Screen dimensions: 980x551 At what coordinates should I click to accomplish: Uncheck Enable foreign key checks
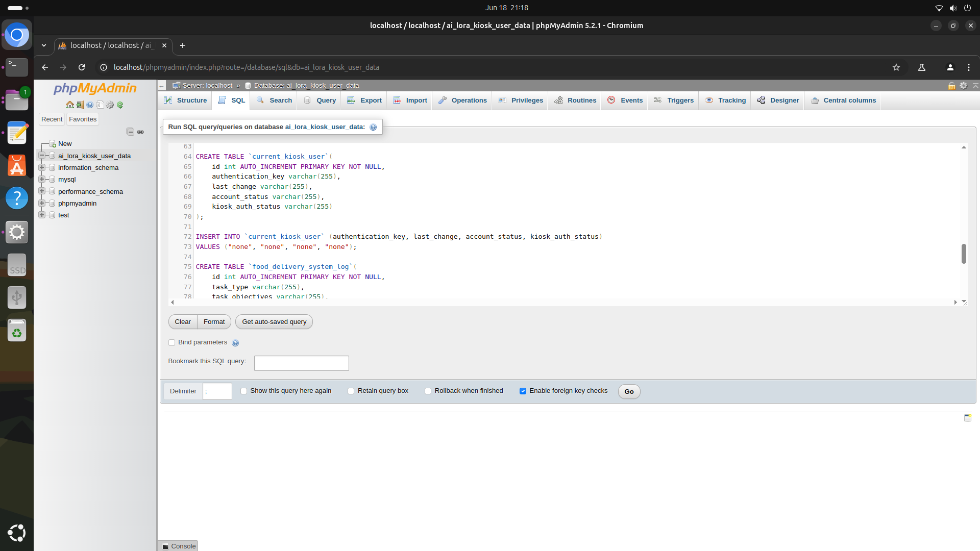[x=523, y=391]
